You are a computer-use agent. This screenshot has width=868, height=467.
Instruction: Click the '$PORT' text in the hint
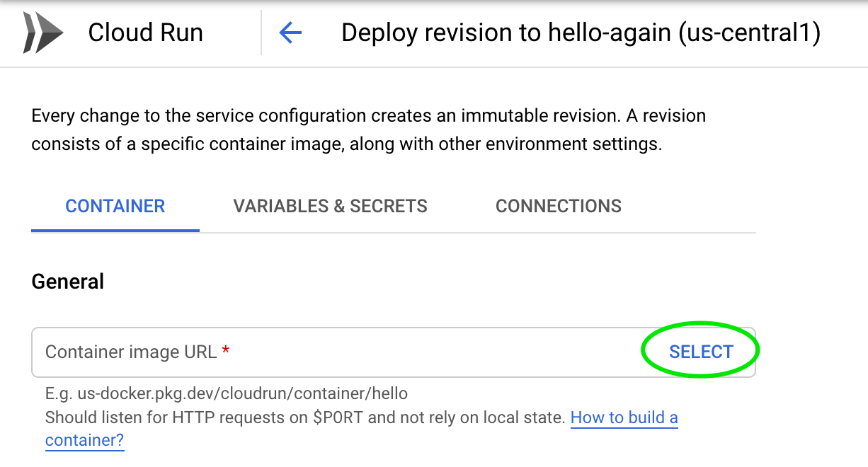click(x=338, y=417)
